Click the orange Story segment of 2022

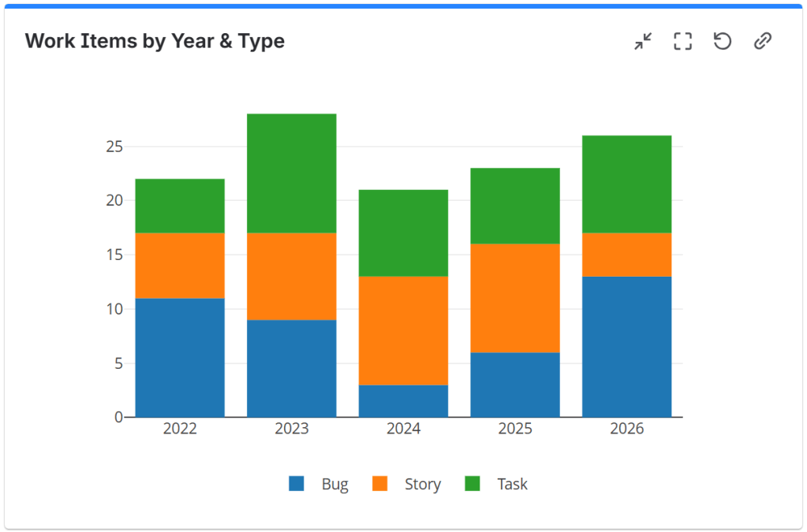click(180, 265)
